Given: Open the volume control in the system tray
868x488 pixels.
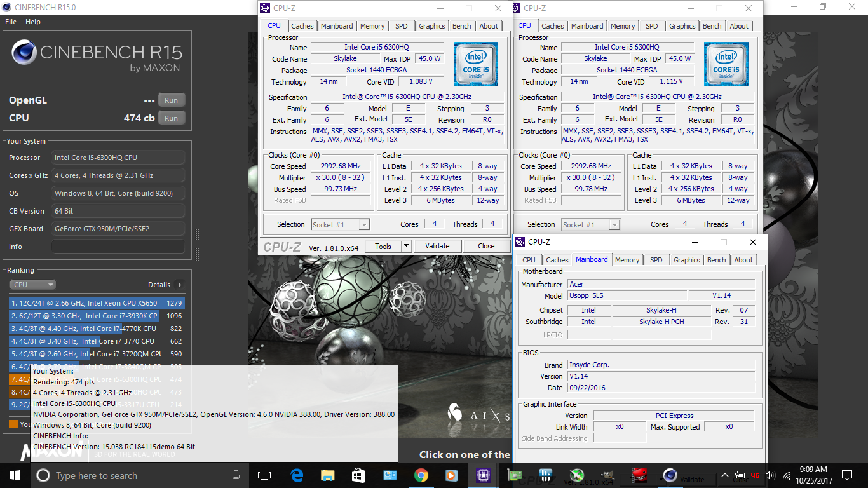Looking at the screenshot, I should (770, 475).
